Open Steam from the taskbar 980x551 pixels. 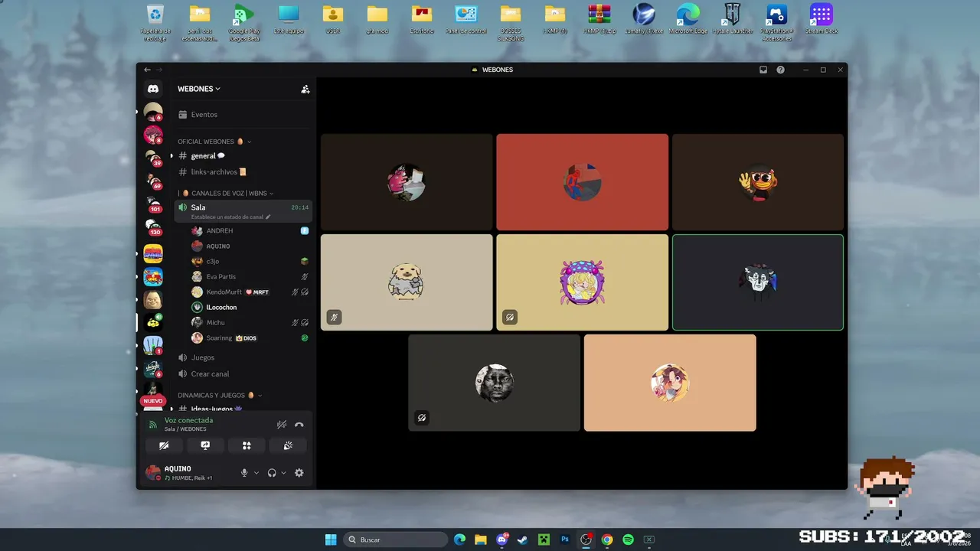coord(523,540)
